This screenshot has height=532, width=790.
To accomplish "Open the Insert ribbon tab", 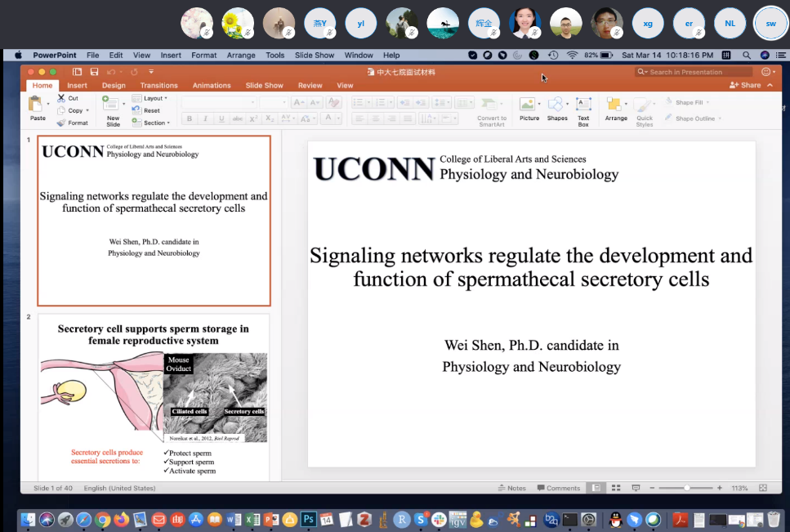I will coord(77,85).
